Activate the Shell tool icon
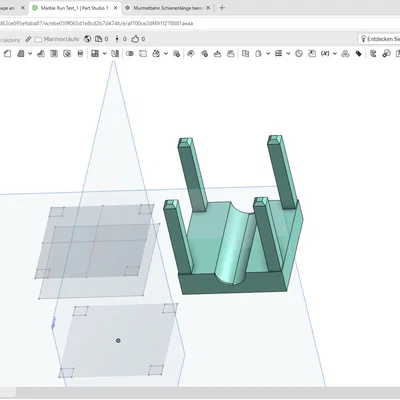This screenshot has width=400, height=400. click(67, 54)
